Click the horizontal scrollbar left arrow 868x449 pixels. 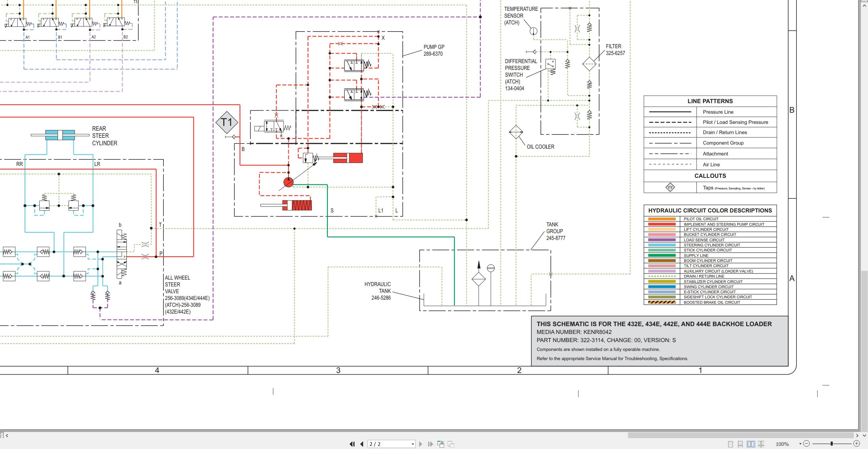click(7, 435)
